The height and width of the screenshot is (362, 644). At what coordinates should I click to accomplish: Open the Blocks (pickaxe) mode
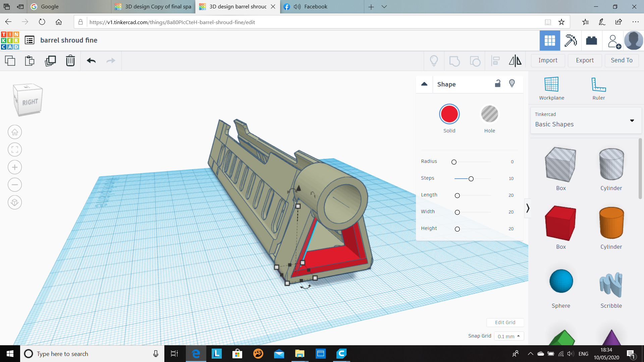click(571, 41)
